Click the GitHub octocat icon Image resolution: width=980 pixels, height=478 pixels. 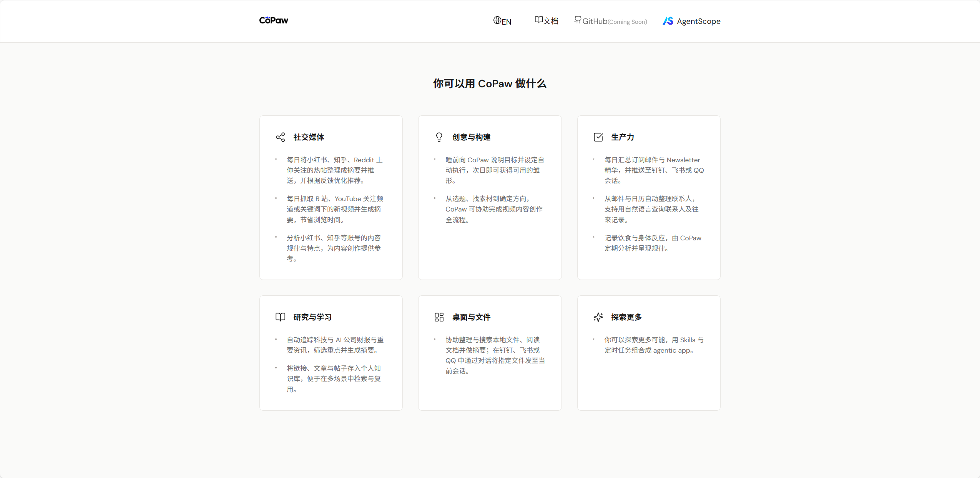point(578,20)
